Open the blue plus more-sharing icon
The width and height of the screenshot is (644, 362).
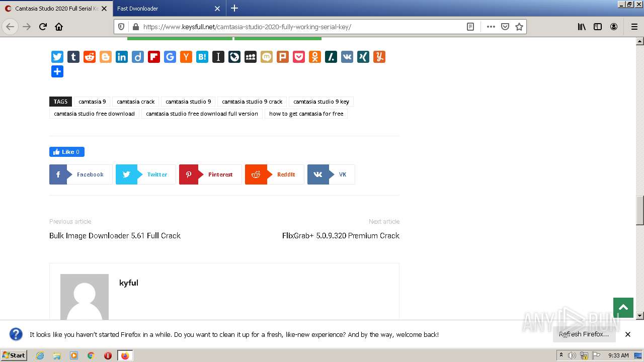point(57,71)
